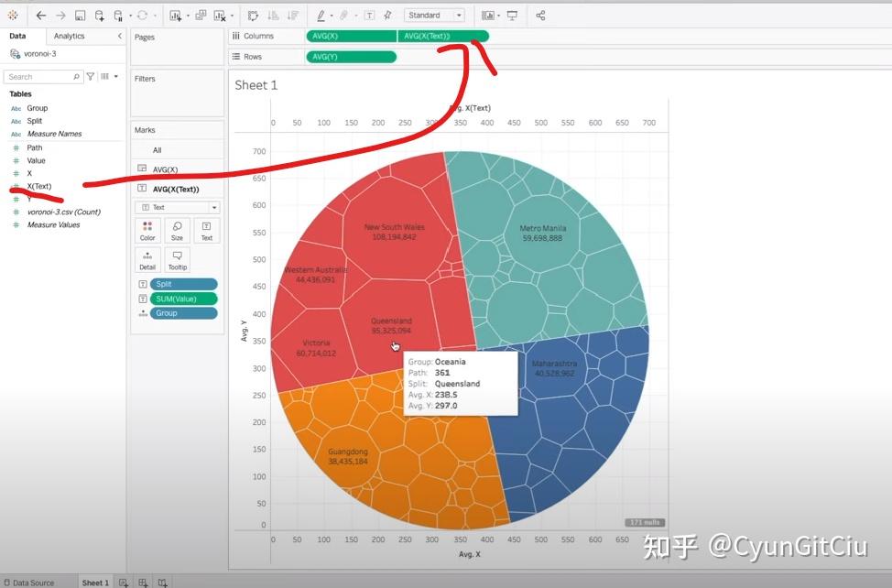
Task: Create a new worksheet from toolbar
Action: coord(175,16)
